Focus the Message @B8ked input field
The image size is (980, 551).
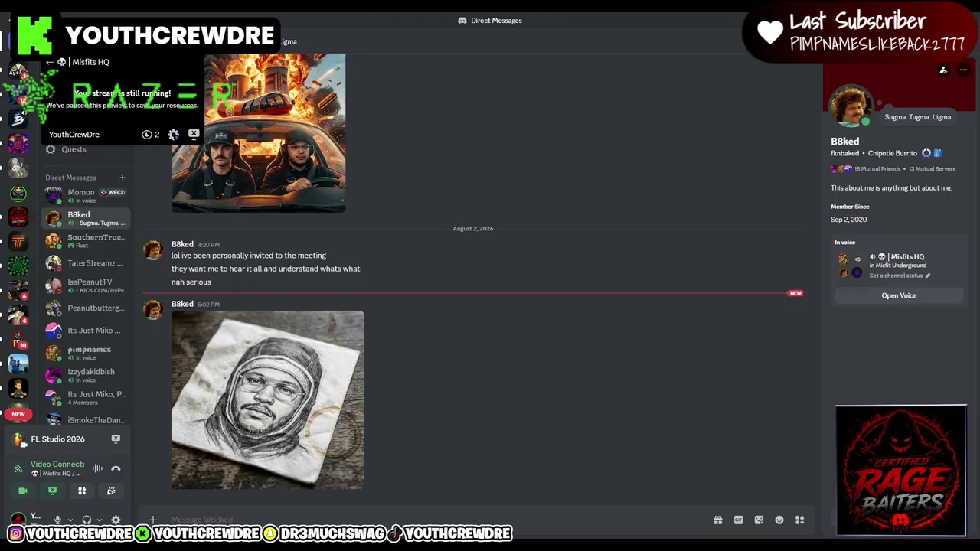tap(436, 520)
